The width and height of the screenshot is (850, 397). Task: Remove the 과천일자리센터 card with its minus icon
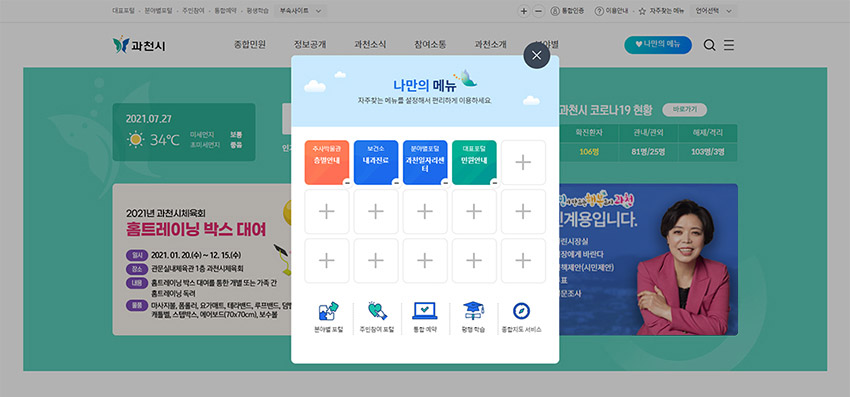[445, 183]
